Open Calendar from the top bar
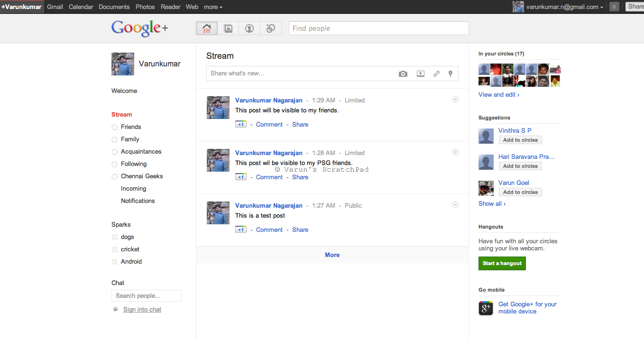This screenshot has height=340, width=644. click(x=81, y=7)
